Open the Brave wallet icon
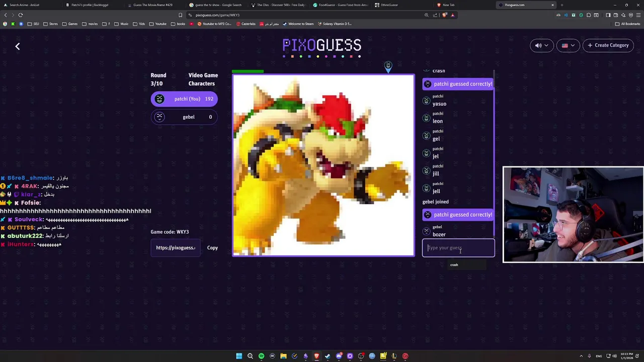 point(615,15)
